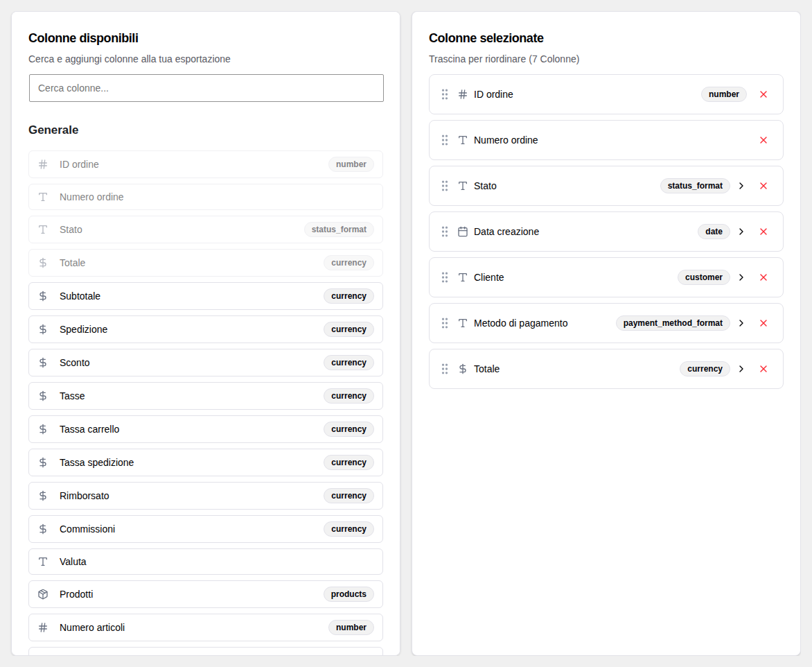Expand Metodo di pagamento chevron
The height and width of the screenshot is (667, 812).
741,323
